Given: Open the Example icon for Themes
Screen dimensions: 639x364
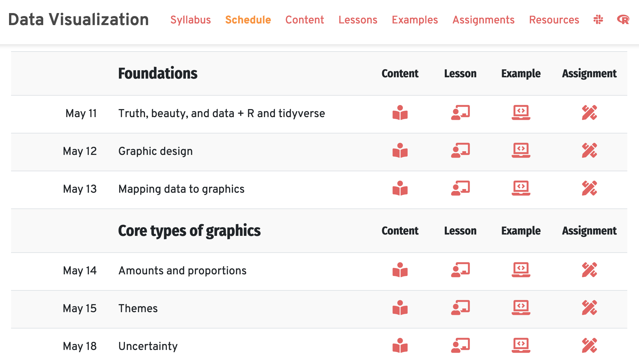Looking at the screenshot, I should pyautogui.click(x=520, y=308).
